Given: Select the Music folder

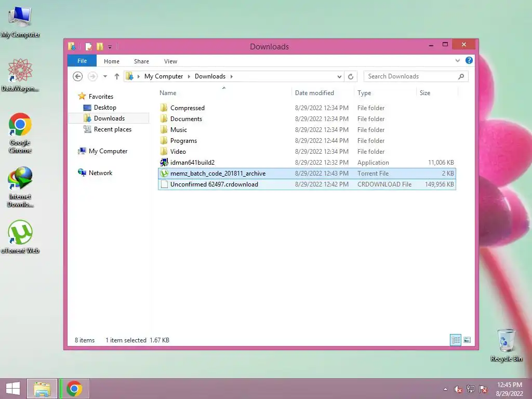Looking at the screenshot, I should 307,129.
